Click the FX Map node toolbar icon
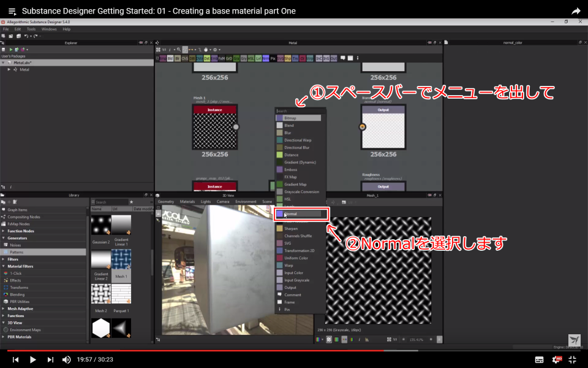 point(222,58)
